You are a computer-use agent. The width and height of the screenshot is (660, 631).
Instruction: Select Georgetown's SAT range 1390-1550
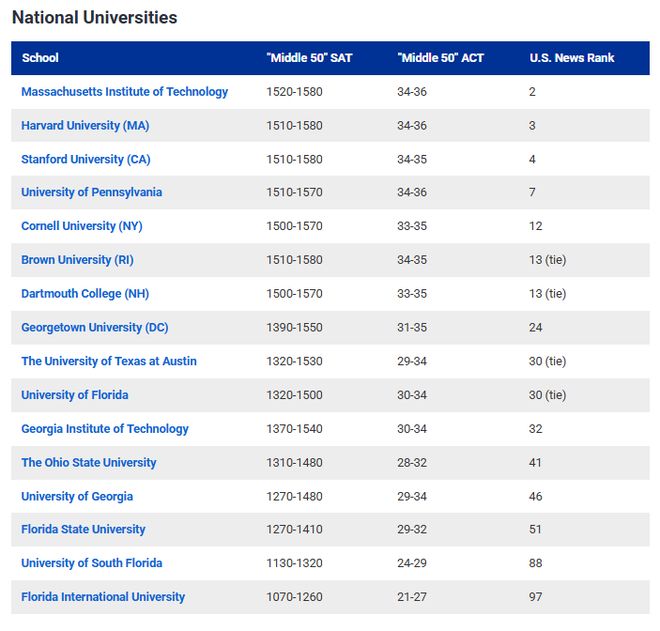click(294, 327)
